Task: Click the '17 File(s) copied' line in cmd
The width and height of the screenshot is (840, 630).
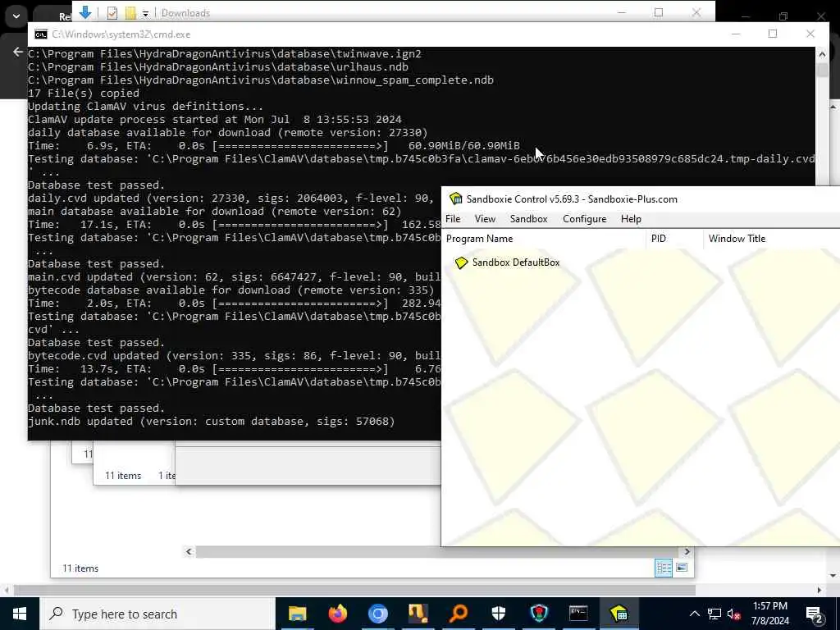Action: tap(84, 94)
